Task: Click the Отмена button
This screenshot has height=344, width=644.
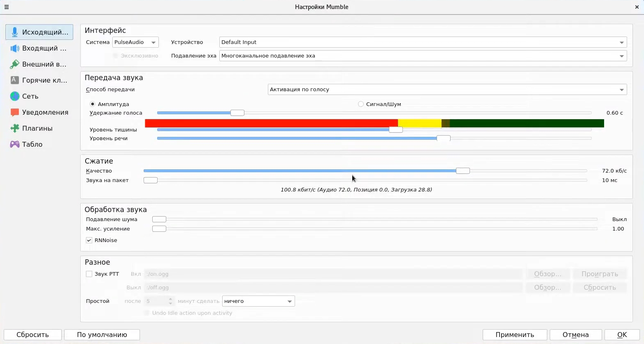Action: pyautogui.click(x=576, y=335)
